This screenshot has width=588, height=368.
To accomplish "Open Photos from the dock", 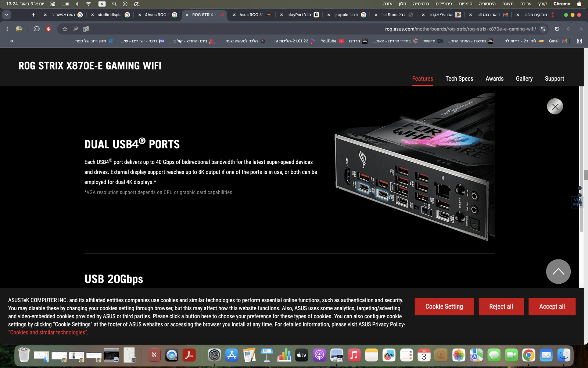I will pos(459,355).
